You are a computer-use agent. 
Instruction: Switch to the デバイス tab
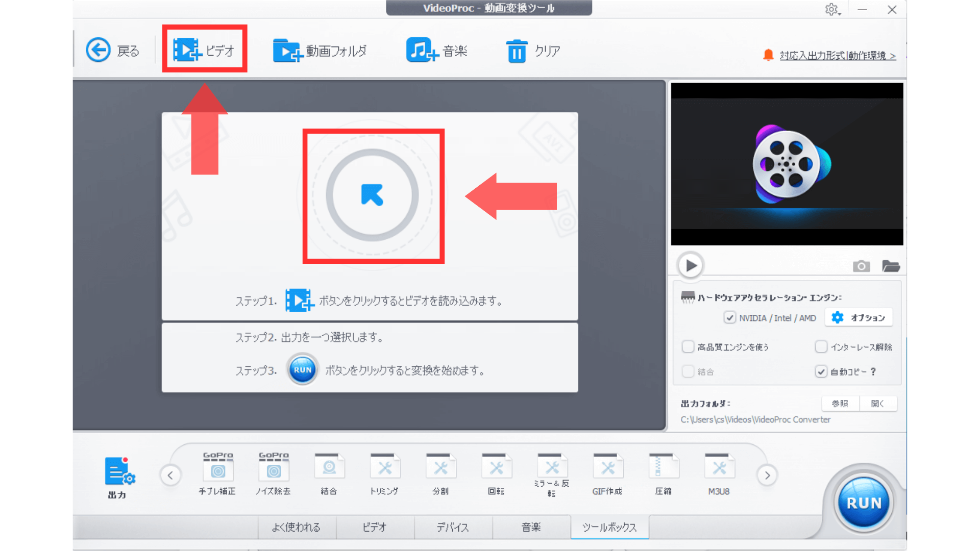click(453, 527)
